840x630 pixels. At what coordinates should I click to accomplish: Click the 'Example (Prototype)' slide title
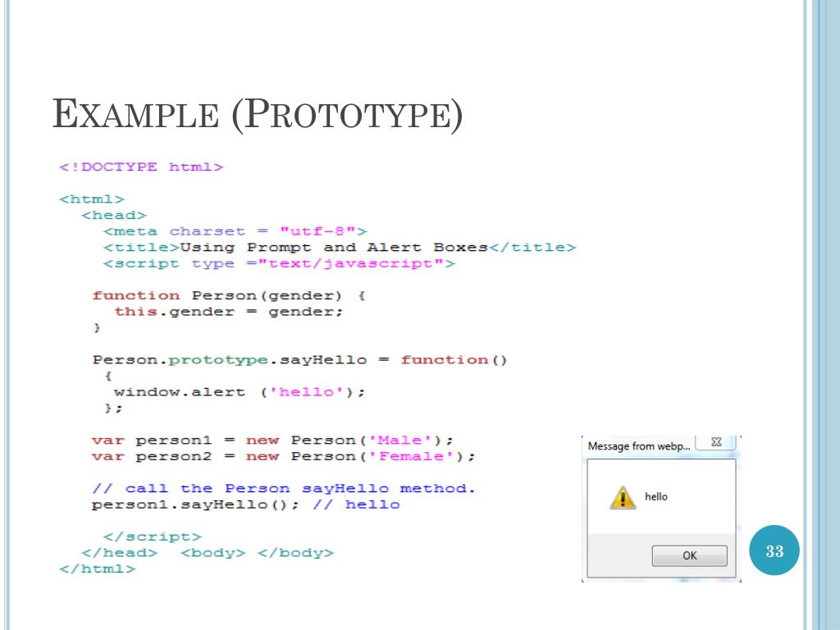pyautogui.click(x=257, y=114)
